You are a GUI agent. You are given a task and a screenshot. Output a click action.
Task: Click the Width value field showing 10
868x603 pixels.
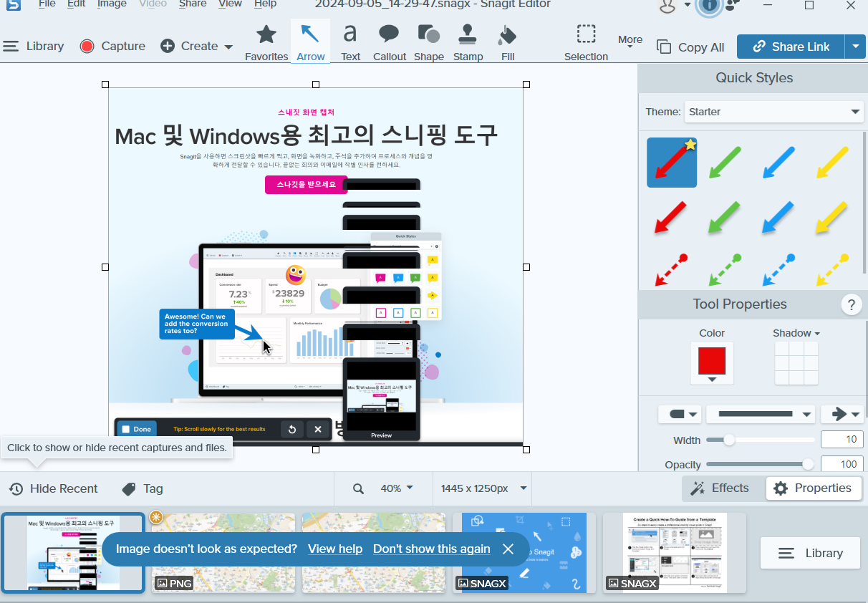pos(842,440)
